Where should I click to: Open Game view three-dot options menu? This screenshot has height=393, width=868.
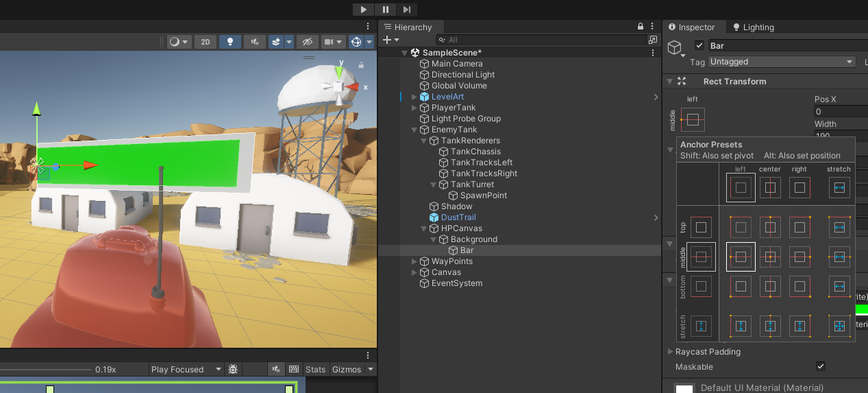point(368,355)
